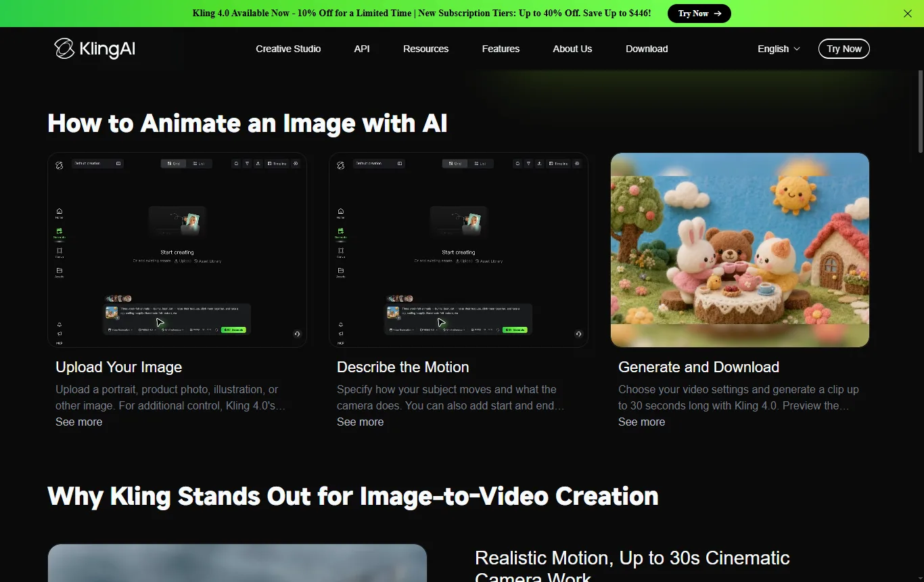Expand See more under Upload Your Image

coord(79,422)
